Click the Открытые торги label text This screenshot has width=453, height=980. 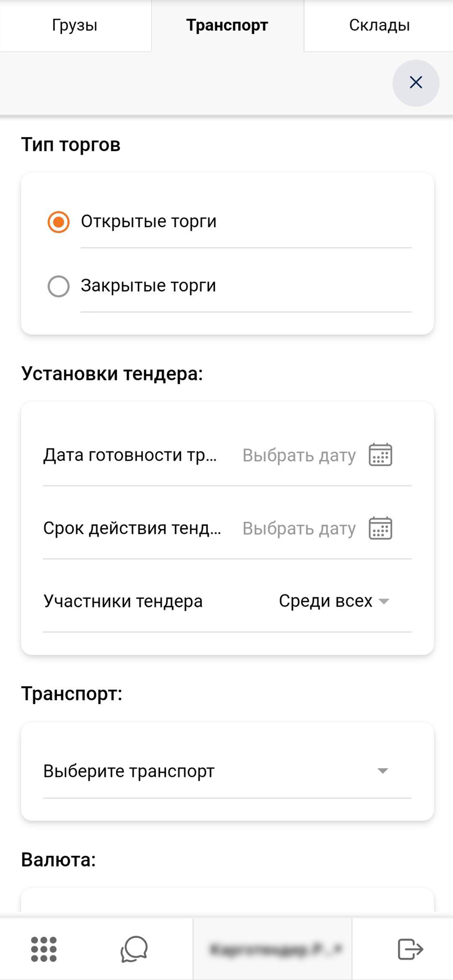(x=149, y=221)
